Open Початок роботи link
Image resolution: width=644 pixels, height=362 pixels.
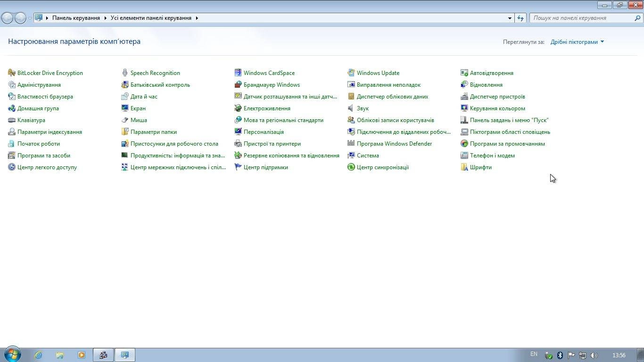point(39,144)
